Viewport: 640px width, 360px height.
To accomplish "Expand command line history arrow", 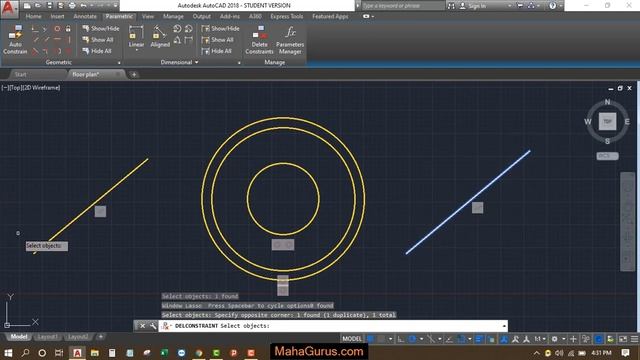I will point(504,326).
